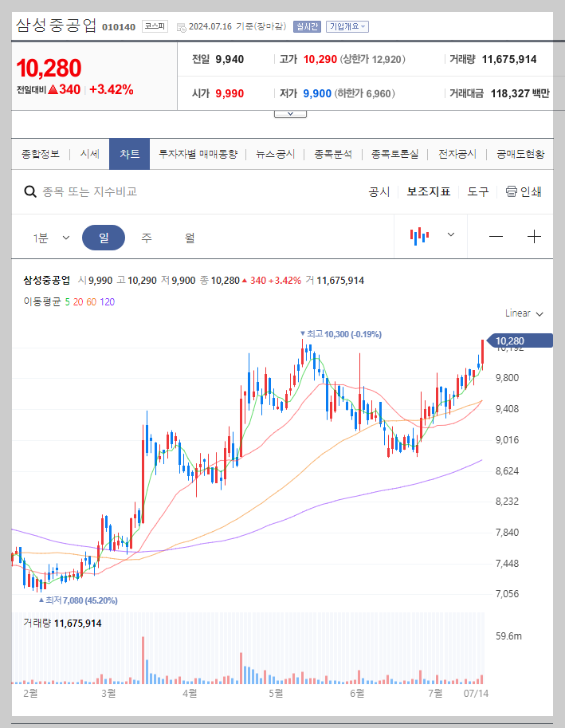
Task: Select the 차트 tab
Action: pos(129,154)
